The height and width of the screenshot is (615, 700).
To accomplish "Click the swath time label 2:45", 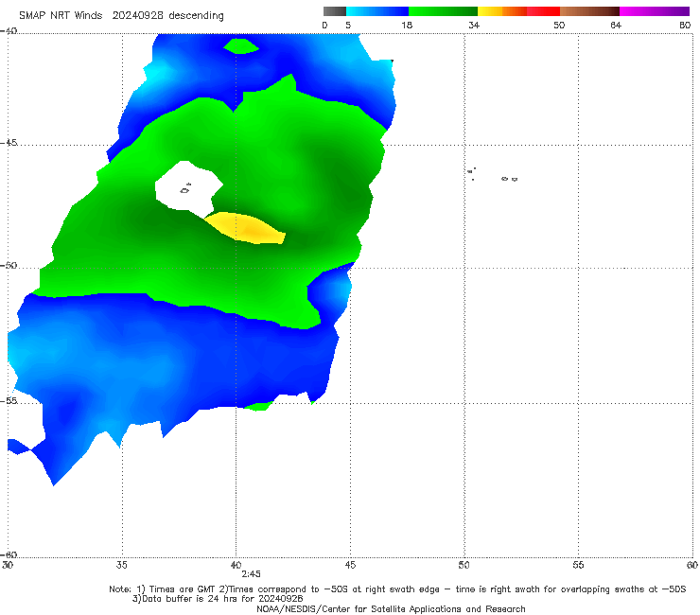I will pos(251,574).
